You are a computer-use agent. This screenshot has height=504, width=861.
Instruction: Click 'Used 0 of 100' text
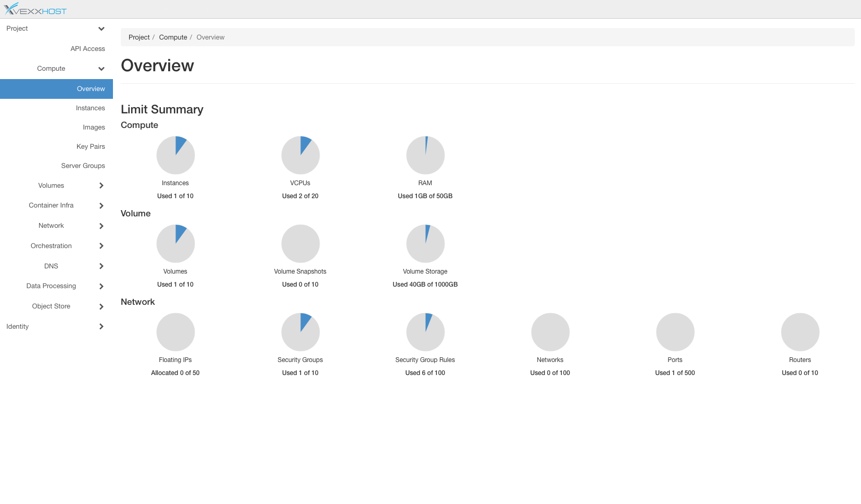click(x=550, y=373)
